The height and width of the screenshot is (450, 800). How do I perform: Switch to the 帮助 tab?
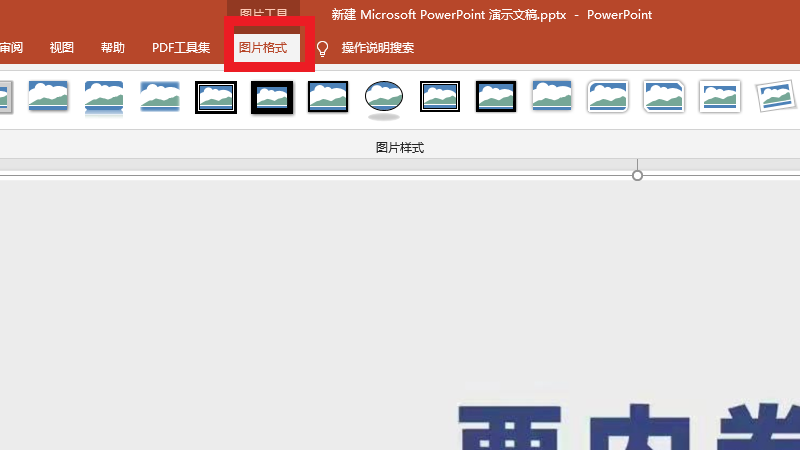coord(113,48)
